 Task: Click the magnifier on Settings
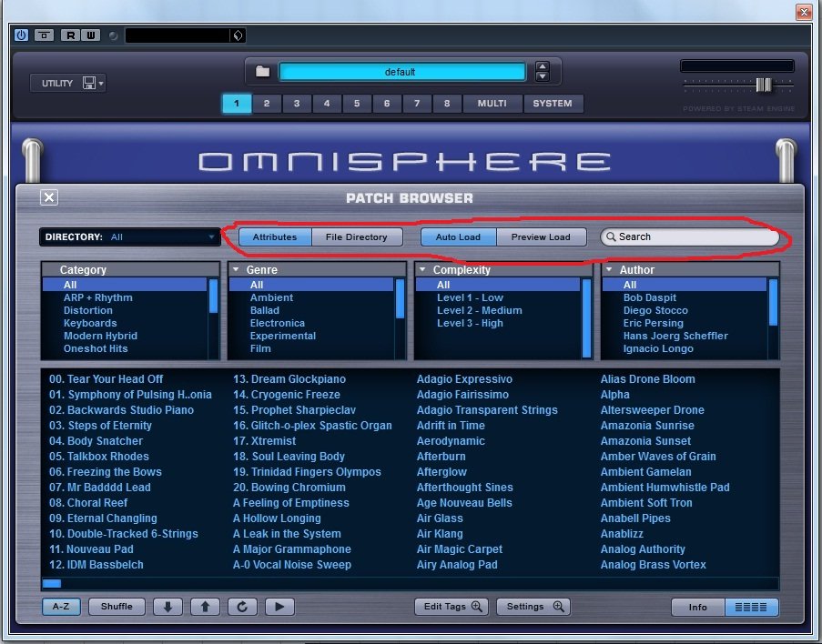pyautogui.click(x=559, y=607)
